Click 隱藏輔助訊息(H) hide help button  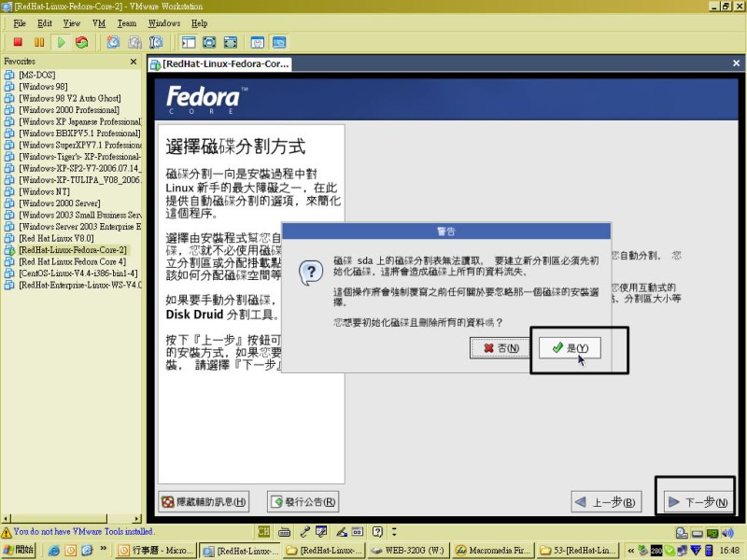click(x=204, y=502)
